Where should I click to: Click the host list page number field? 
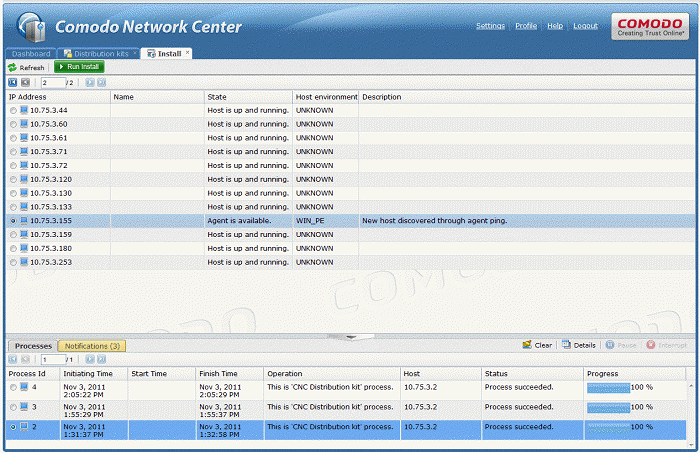pyautogui.click(x=53, y=83)
